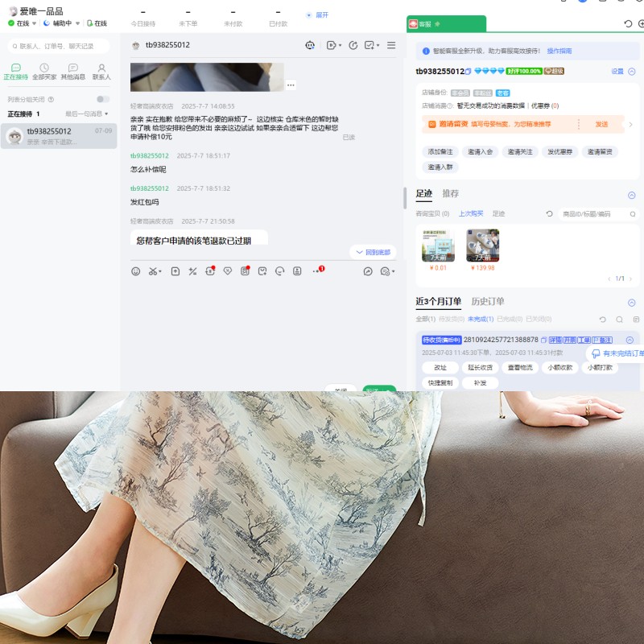Click the 查看物流 button
Screen dimensions: 644x644
click(520, 368)
